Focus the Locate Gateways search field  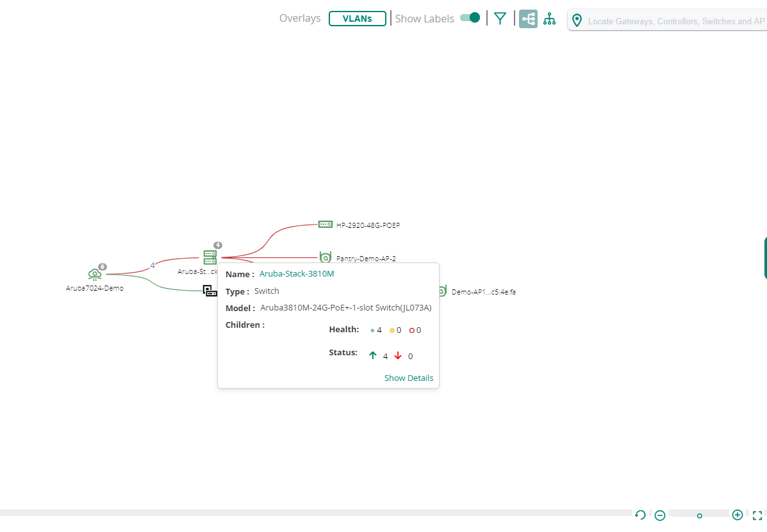coord(677,21)
